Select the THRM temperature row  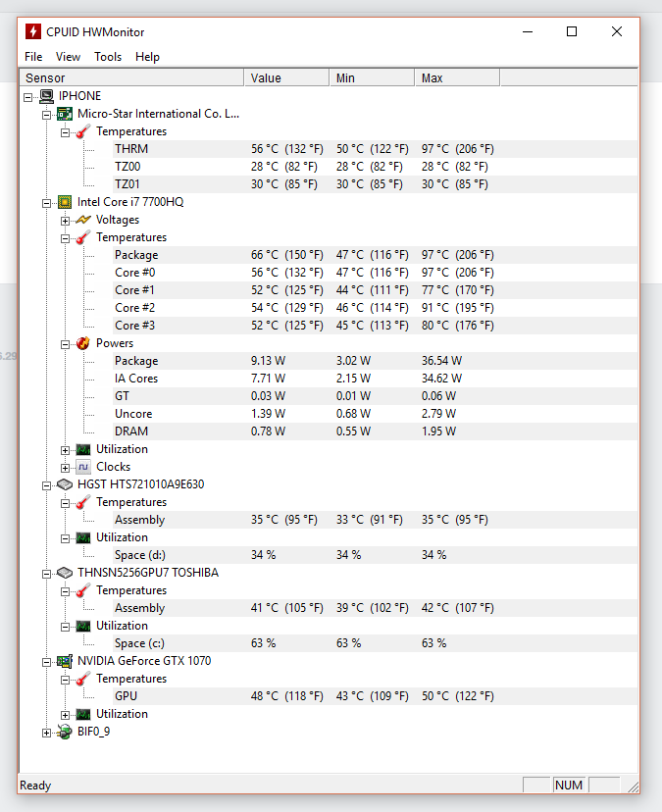click(x=375, y=149)
